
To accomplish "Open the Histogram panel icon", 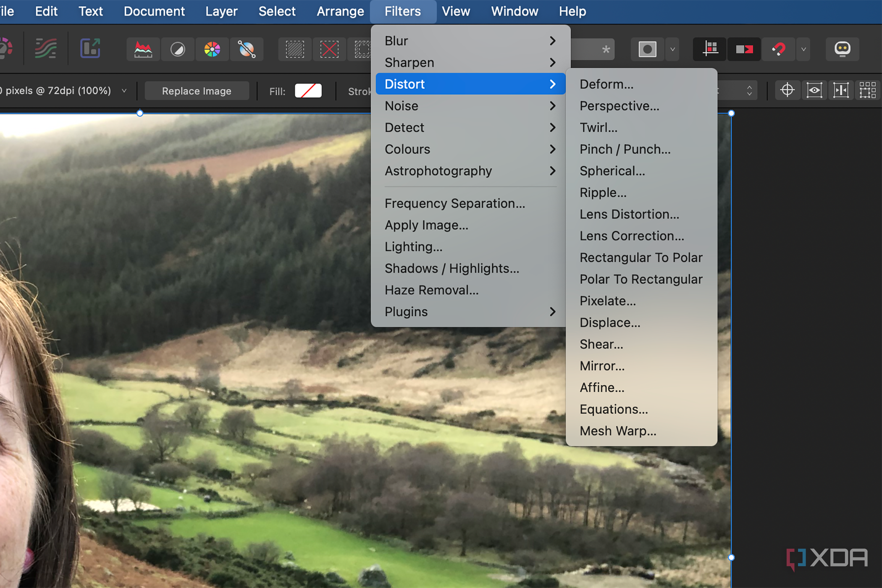I will click(x=143, y=49).
